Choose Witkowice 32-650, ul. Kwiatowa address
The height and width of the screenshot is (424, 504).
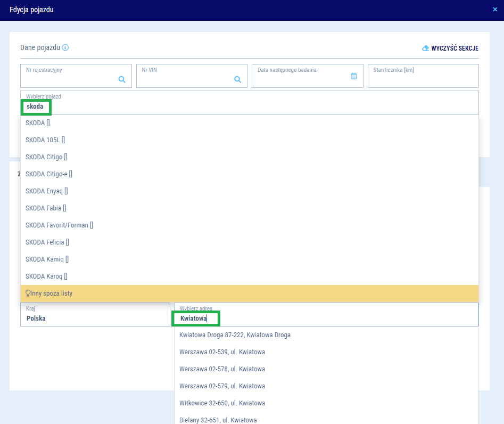(x=222, y=403)
